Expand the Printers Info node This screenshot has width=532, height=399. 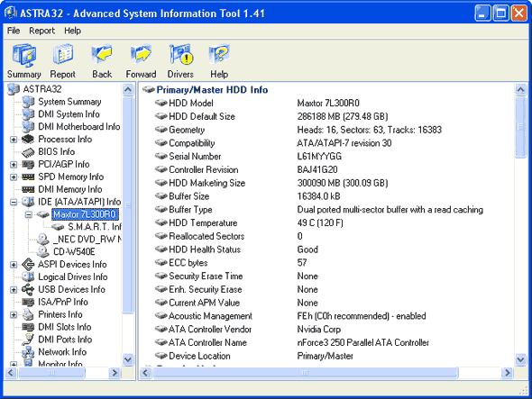tap(14, 314)
